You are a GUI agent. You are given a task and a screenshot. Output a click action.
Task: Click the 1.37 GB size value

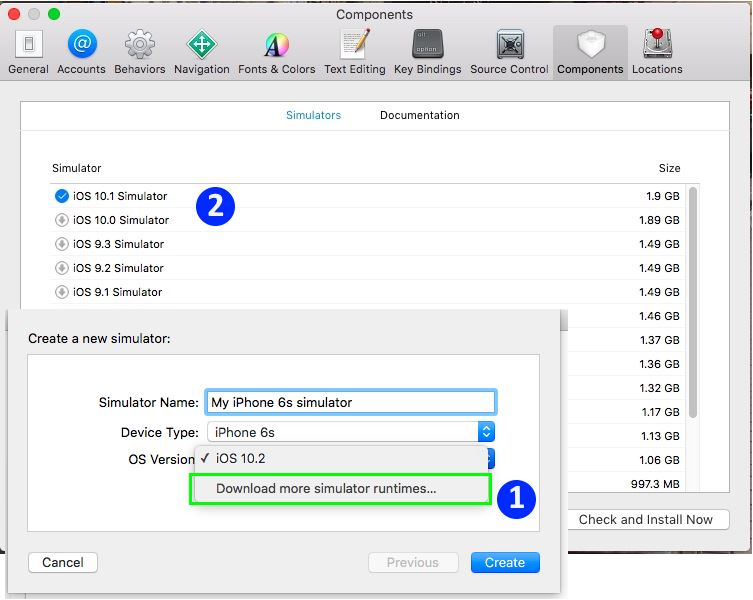[x=660, y=340]
